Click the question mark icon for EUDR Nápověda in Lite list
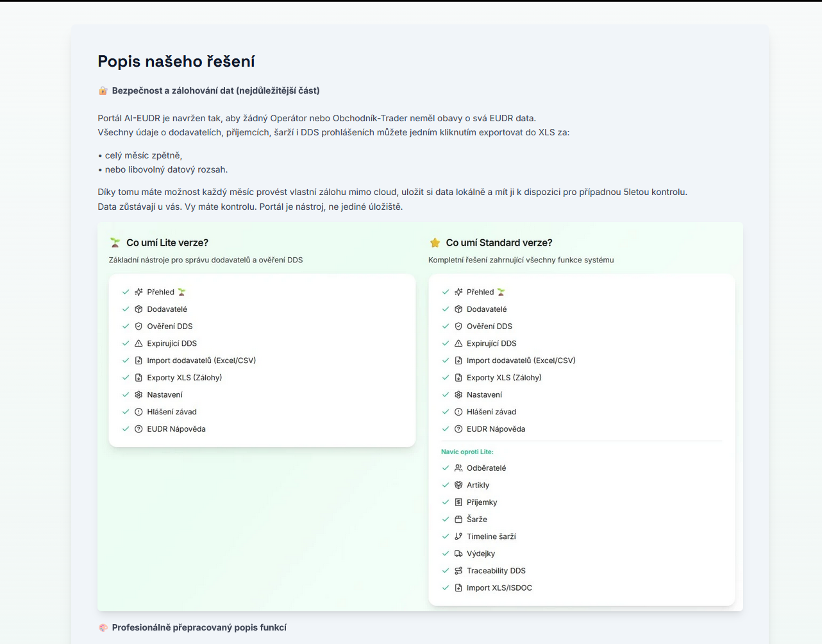This screenshot has width=822, height=644. 138,429
